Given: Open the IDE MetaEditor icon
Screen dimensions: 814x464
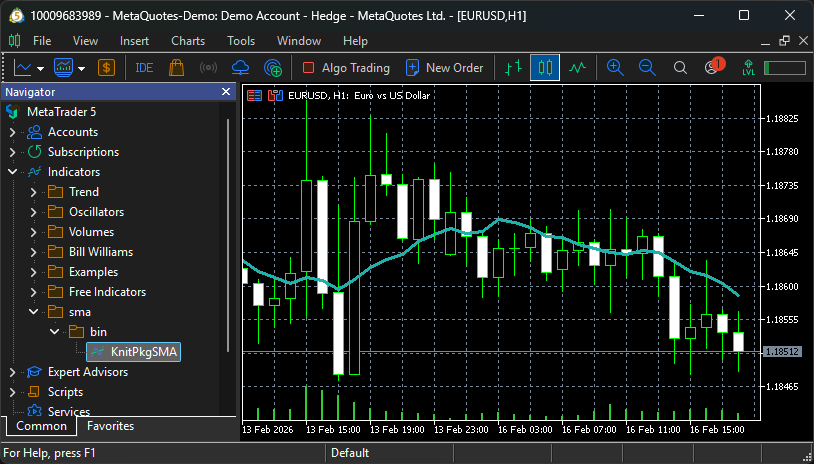Looking at the screenshot, I should 144,68.
